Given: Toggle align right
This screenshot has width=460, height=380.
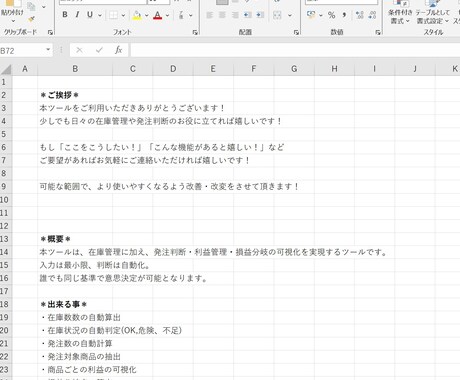Looking at the screenshot, I should pos(235,15).
